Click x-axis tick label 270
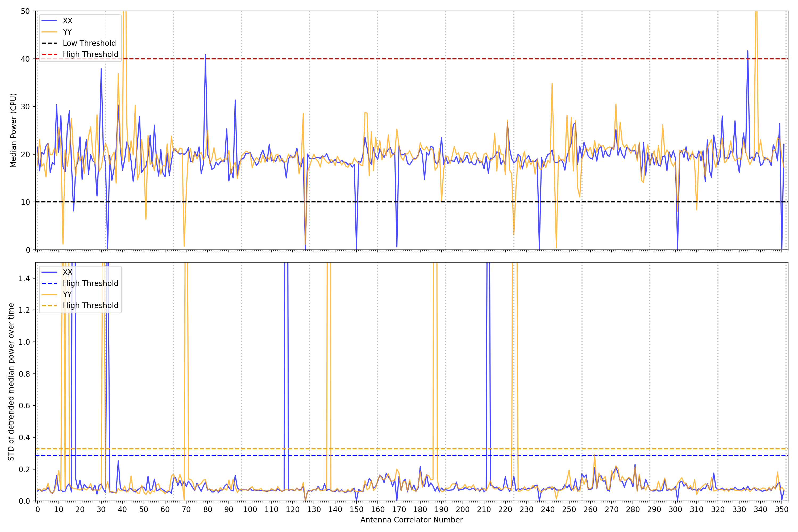This screenshot has width=798, height=532. pos(611,510)
